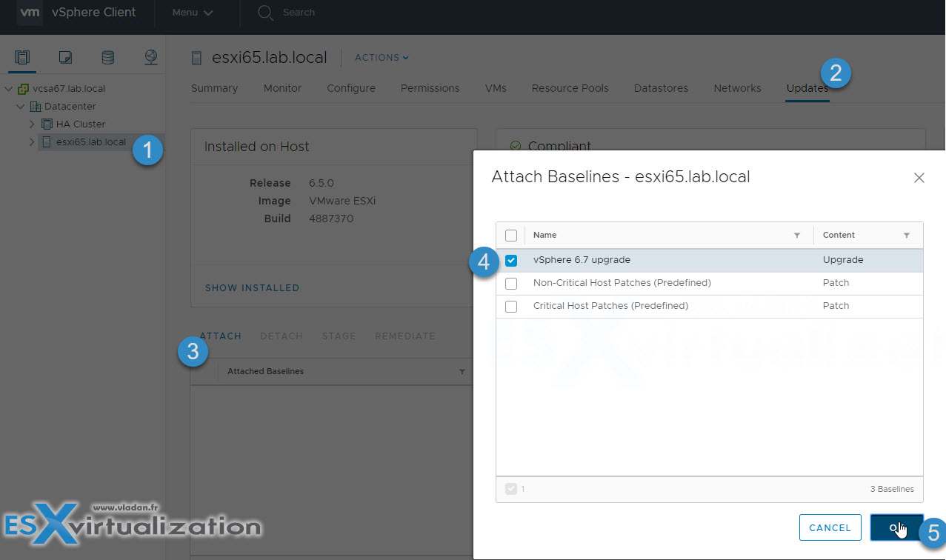946x560 pixels.
Task: Click into the Search field
Action: [x=299, y=13]
